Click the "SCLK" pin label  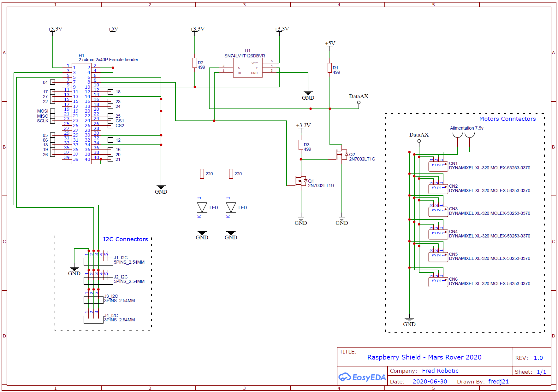[x=43, y=121]
